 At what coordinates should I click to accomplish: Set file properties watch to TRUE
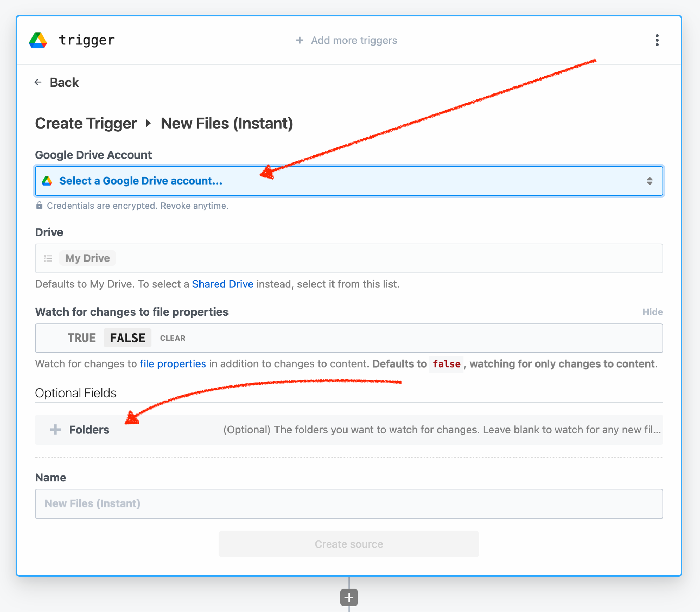[x=82, y=338]
